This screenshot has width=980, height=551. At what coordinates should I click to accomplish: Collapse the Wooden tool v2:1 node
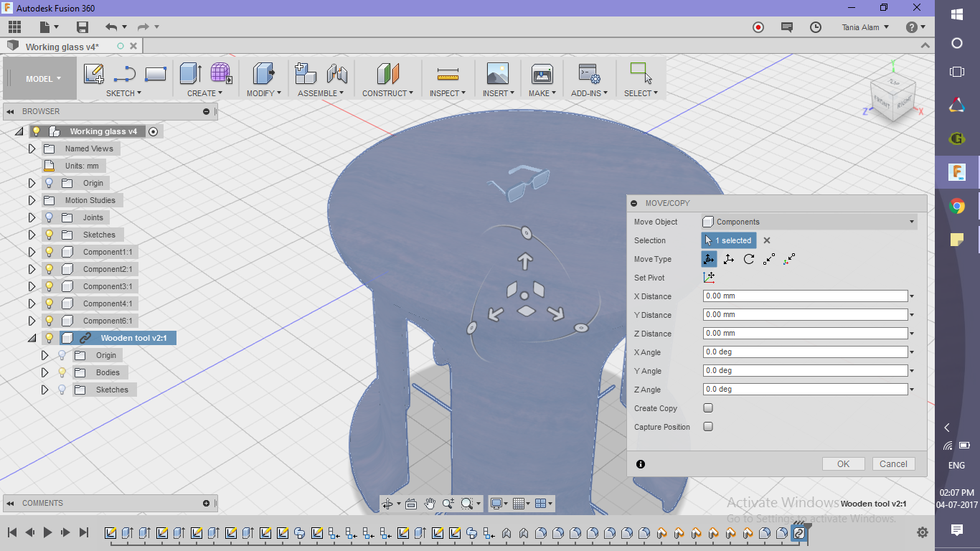tap(32, 338)
